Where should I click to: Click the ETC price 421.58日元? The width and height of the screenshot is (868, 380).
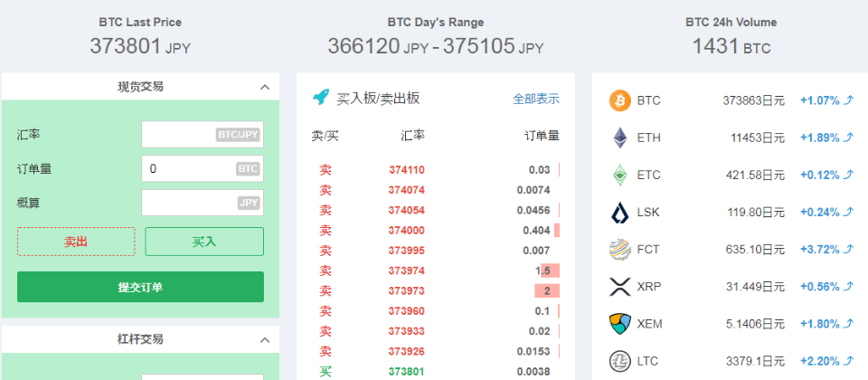point(755,175)
